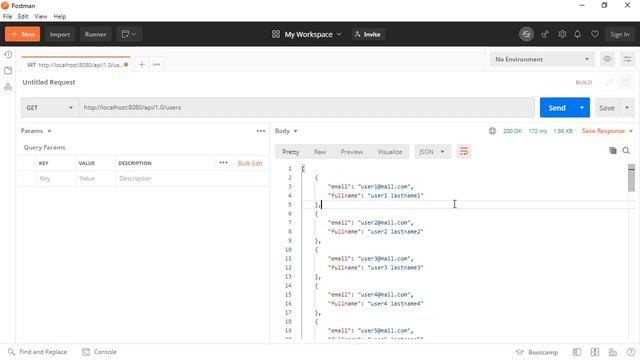Select the Preview response tab
This screenshot has height=360, width=640.
pyautogui.click(x=351, y=152)
